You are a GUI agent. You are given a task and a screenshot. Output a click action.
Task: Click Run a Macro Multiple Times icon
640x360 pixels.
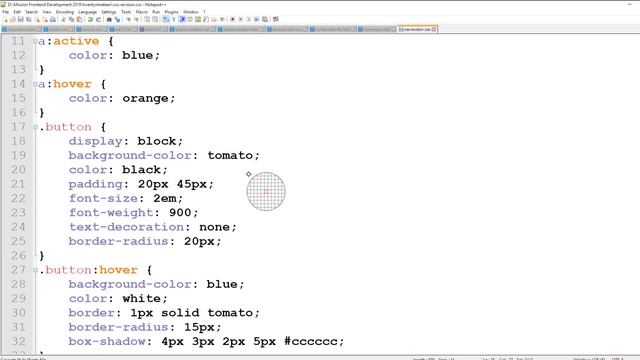256,19
